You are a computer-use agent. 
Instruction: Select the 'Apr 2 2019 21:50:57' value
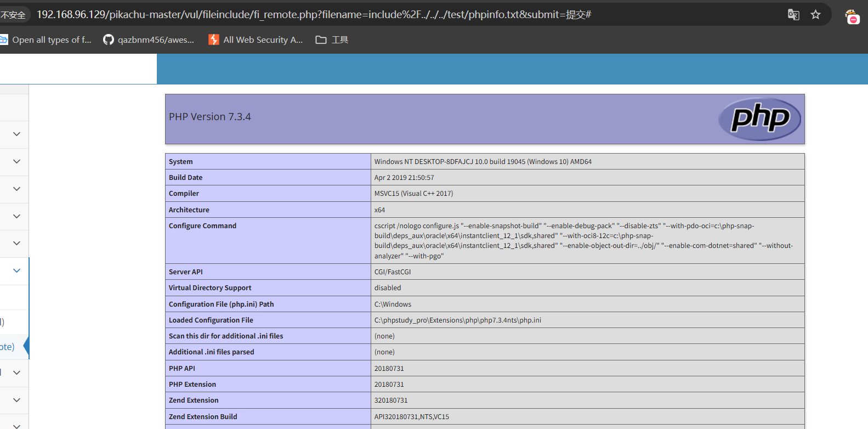coord(404,178)
